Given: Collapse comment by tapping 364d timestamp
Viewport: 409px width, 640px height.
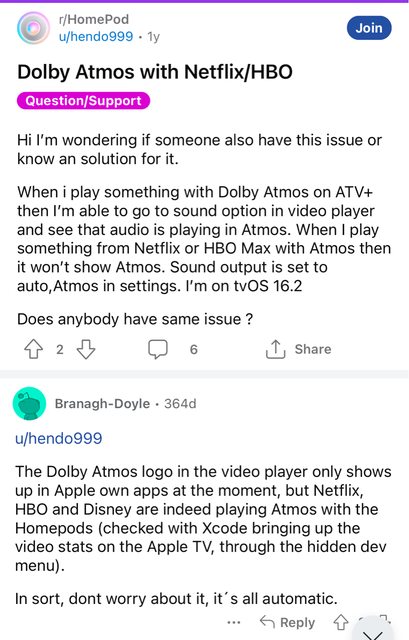Looking at the screenshot, I should point(180,404).
